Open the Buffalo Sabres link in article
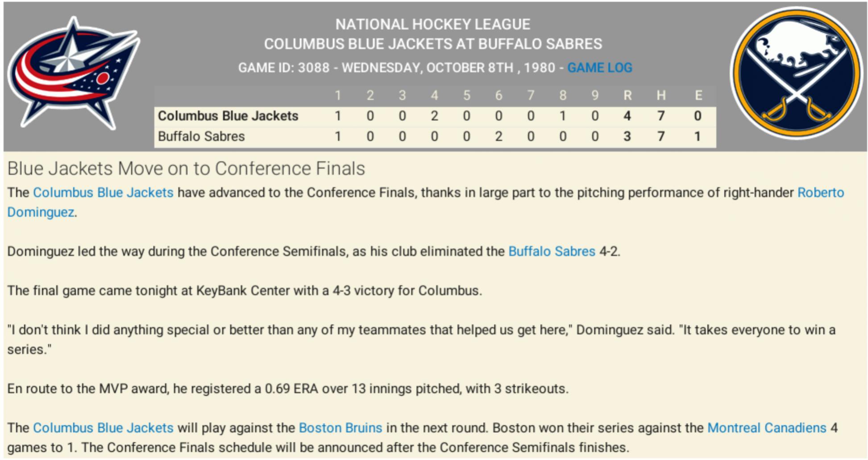The height and width of the screenshot is (460, 868). (552, 252)
